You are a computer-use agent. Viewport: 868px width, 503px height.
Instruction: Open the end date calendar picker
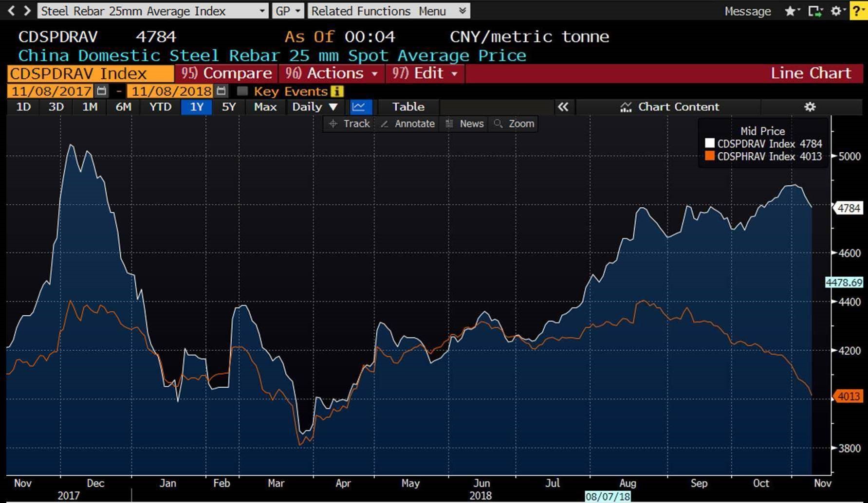[221, 91]
